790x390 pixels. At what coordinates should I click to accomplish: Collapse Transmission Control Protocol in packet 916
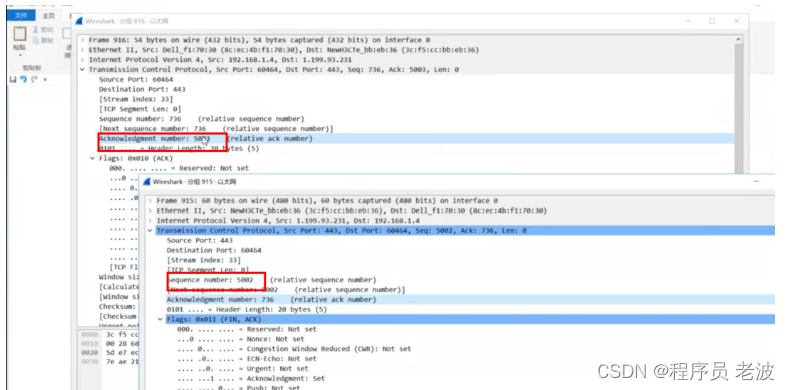tap(83, 70)
